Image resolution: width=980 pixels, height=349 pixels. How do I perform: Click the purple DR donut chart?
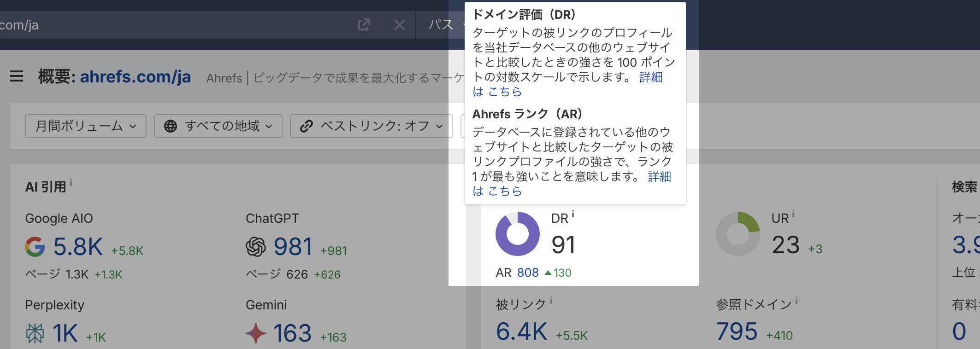pos(517,234)
